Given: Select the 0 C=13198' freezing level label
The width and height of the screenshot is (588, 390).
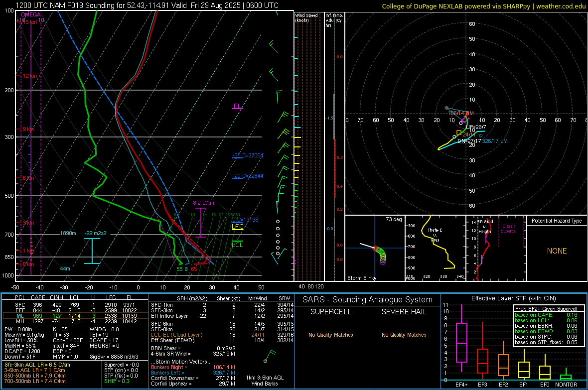Looking at the screenshot, I should [x=246, y=220].
